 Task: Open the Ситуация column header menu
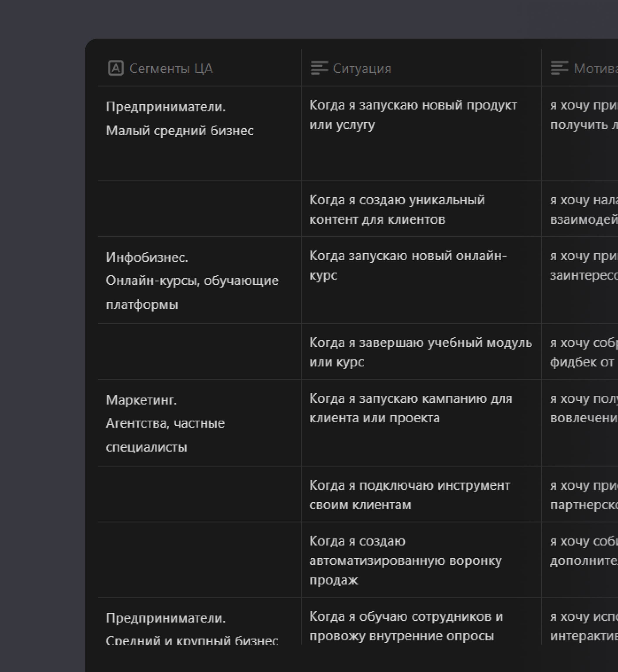coord(362,68)
